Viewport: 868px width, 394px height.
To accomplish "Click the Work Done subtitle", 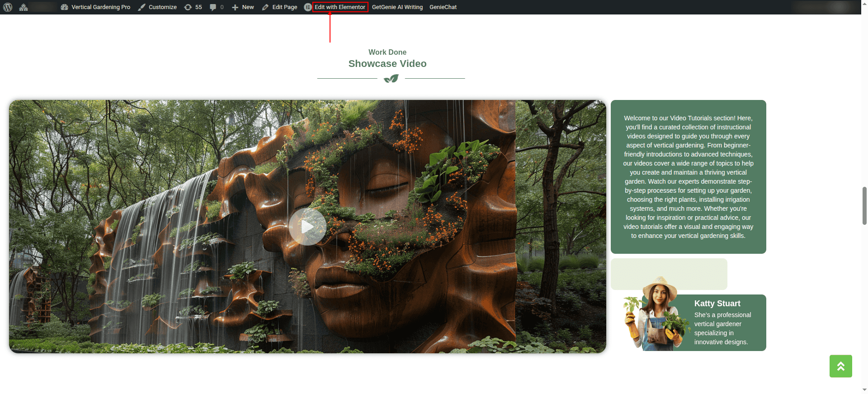I will pyautogui.click(x=387, y=52).
